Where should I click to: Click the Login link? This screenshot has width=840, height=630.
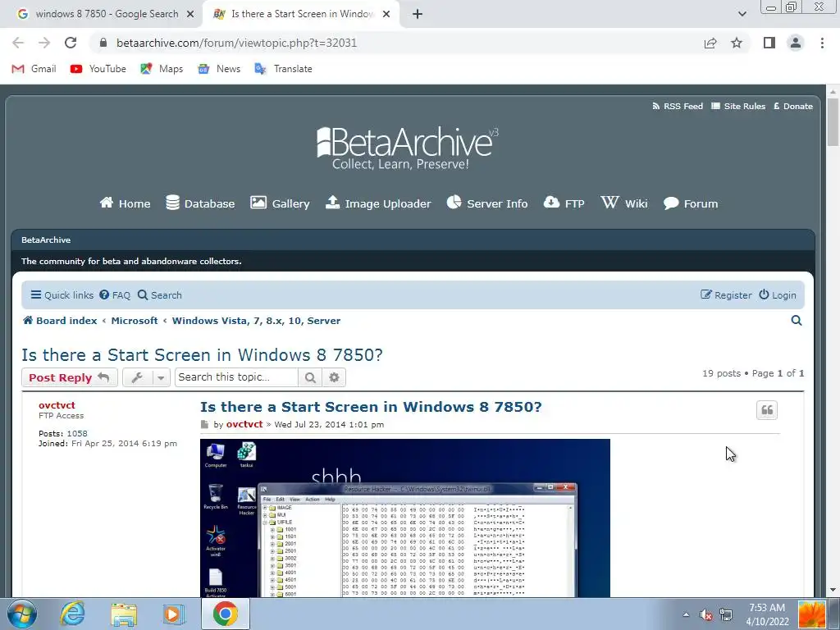coord(778,294)
